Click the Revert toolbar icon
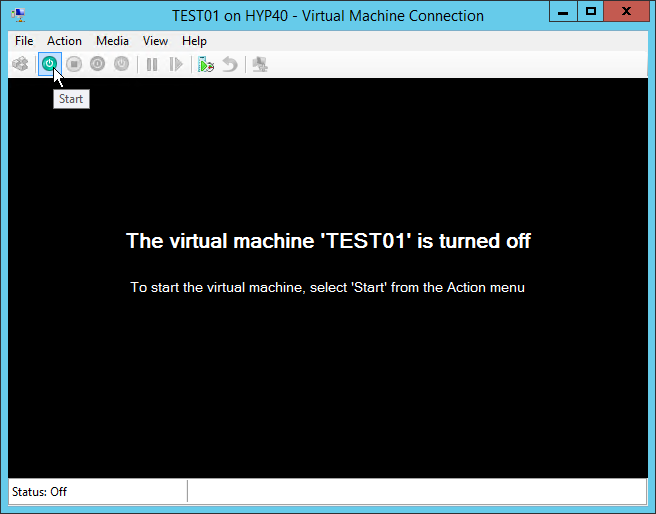This screenshot has width=656, height=514. tap(230, 64)
